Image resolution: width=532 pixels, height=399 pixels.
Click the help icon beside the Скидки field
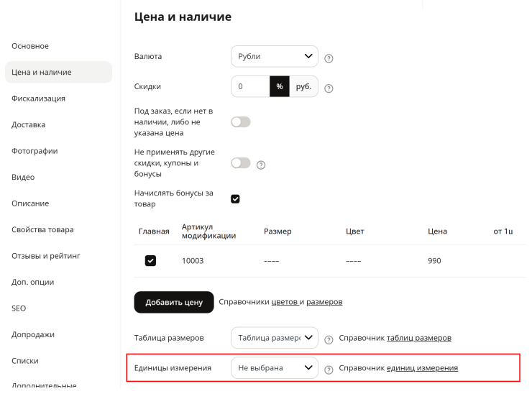click(329, 88)
